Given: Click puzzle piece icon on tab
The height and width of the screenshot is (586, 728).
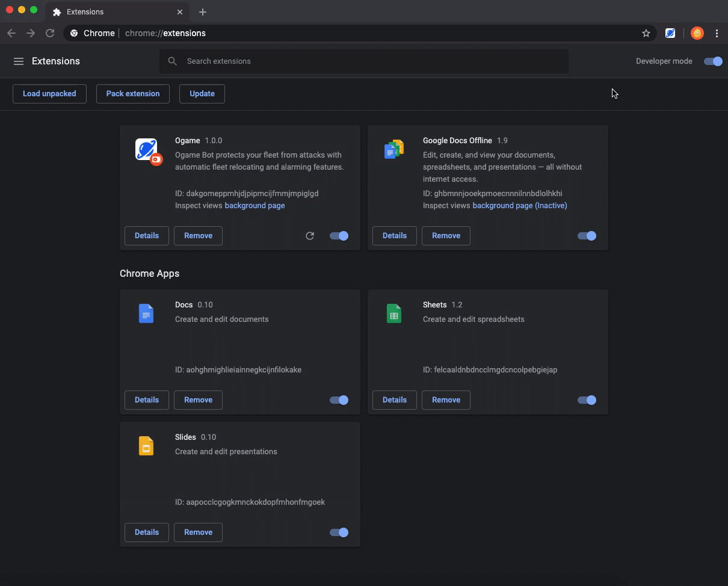Looking at the screenshot, I should (57, 12).
